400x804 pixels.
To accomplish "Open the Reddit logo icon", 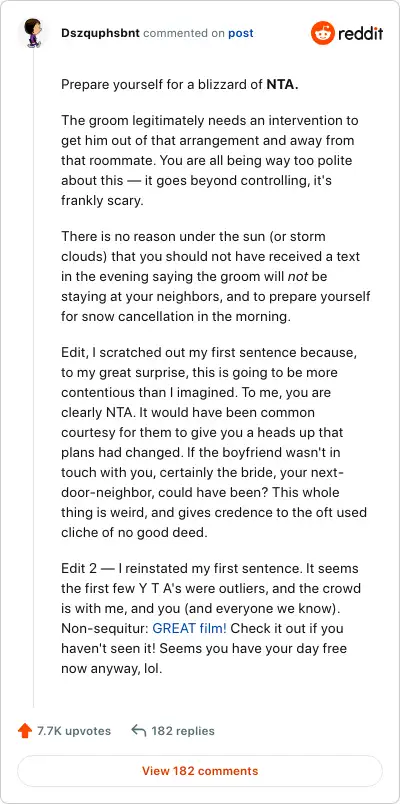I will pyautogui.click(x=322, y=33).
